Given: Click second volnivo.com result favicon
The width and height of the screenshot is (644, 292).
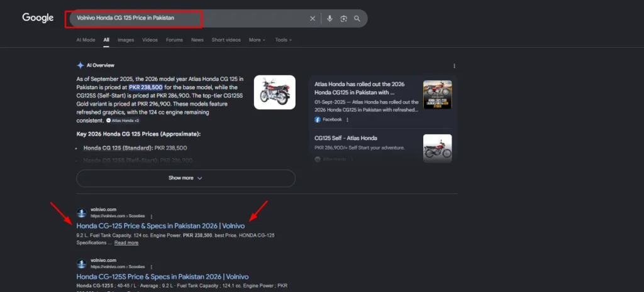Looking at the screenshot, I should [x=81, y=264].
